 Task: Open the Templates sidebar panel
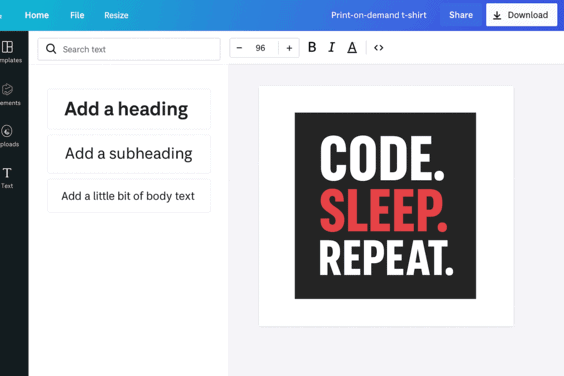pyautogui.click(x=8, y=52)
